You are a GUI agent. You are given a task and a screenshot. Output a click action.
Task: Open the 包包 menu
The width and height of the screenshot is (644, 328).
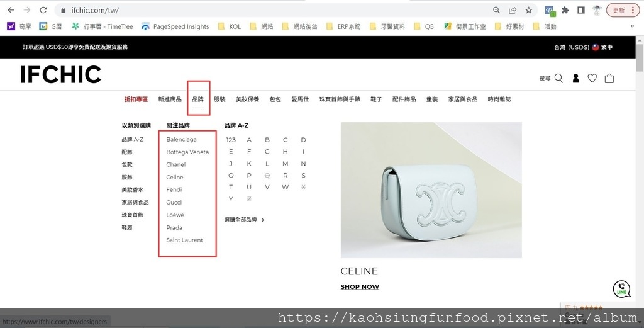[275, 99]
